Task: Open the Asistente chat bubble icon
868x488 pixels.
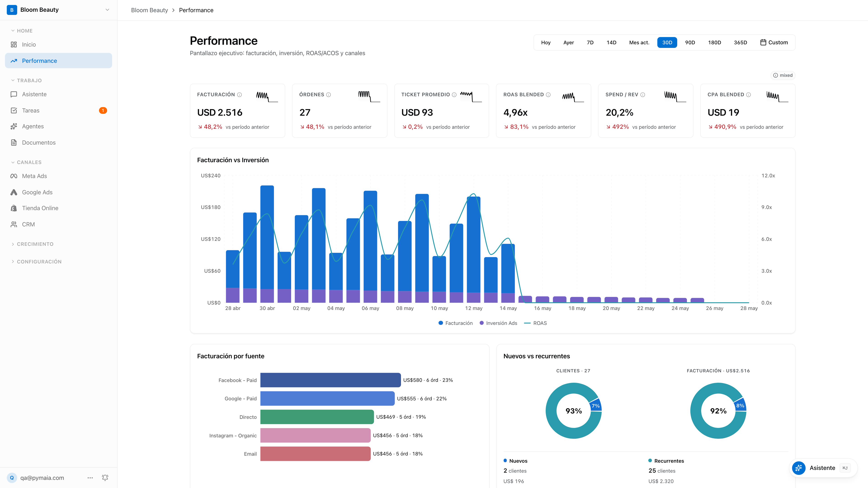Action: pos(14,94)
